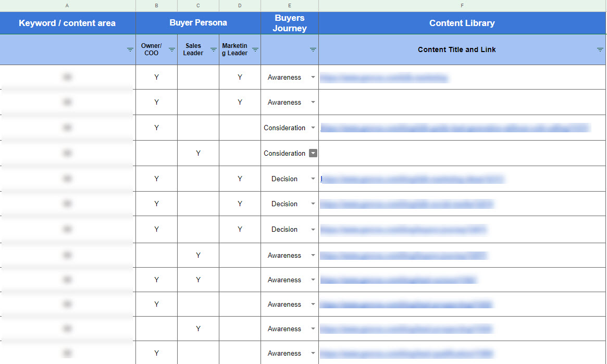
Task: Click the 'Buyers Journey' header cell
Action: [x=290, y=23]
